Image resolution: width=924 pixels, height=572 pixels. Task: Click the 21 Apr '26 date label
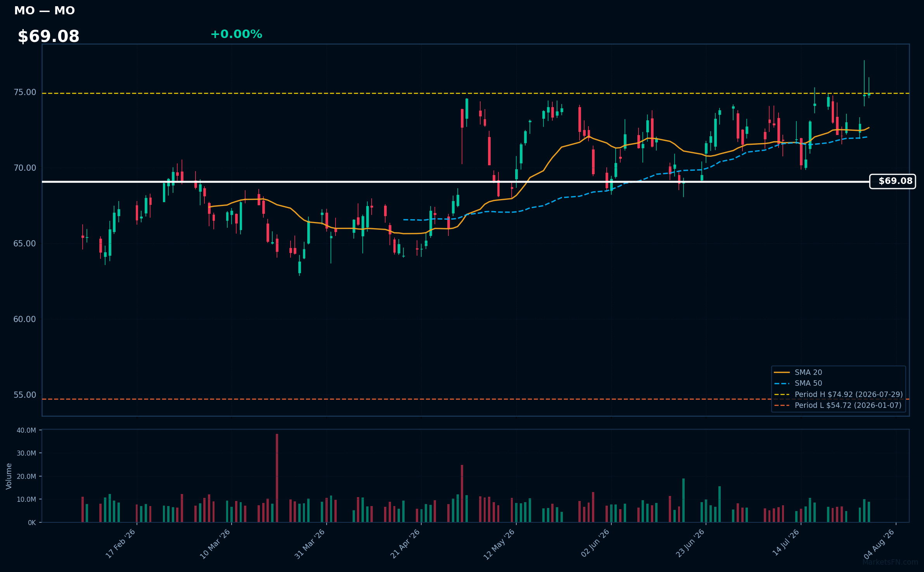pos(405,544)
